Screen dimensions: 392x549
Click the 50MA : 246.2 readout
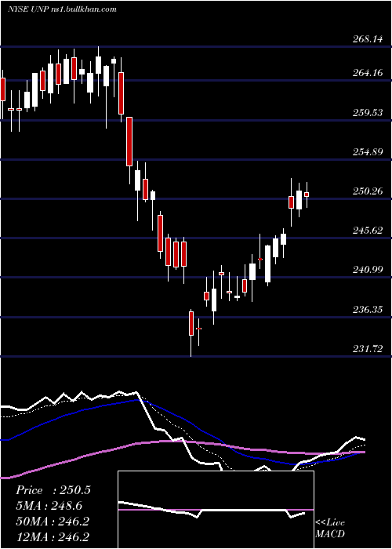[53, 522]
